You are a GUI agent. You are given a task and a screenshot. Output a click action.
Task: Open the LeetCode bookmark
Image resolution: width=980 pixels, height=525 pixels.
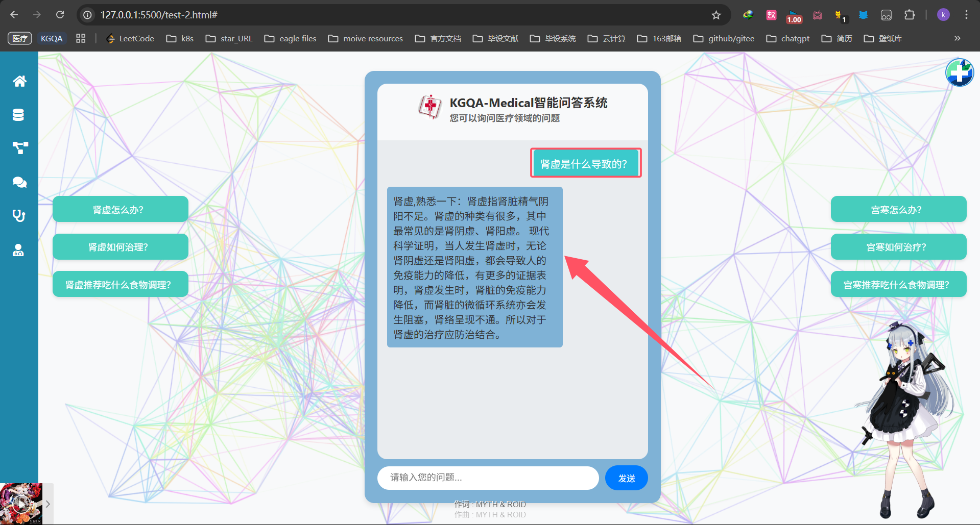click(x=130, y=38)
